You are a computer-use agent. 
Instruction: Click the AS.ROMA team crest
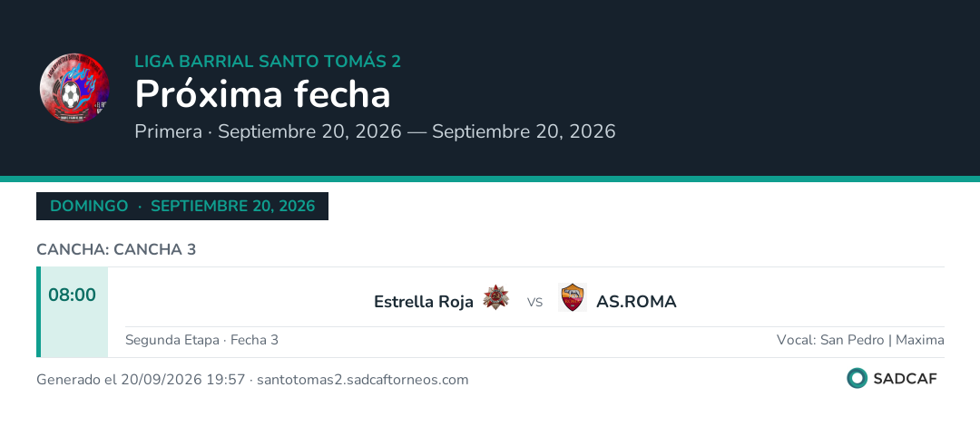[572, 297]
